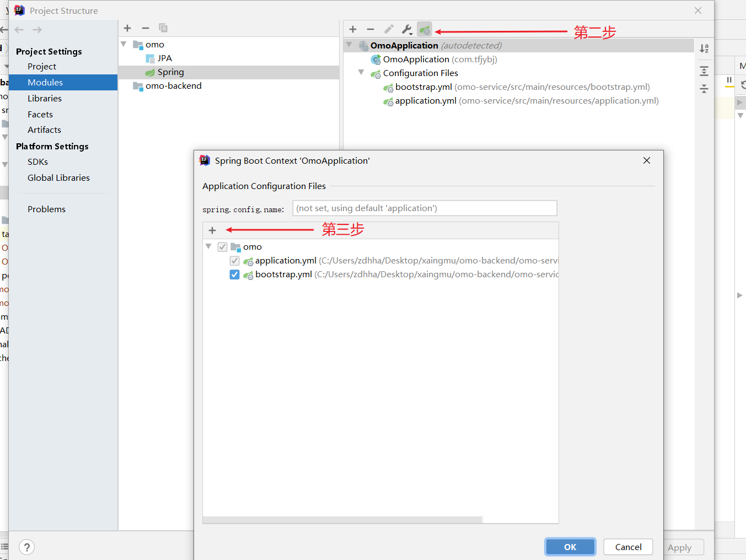This screenshot has height=560, width=746.
Task: Select the Configuration Files tree row
Action: pos(519,73)
